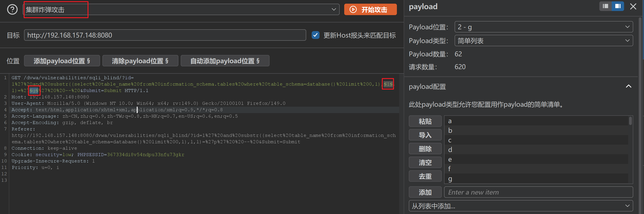Click the Referer header line

(23, 129)
